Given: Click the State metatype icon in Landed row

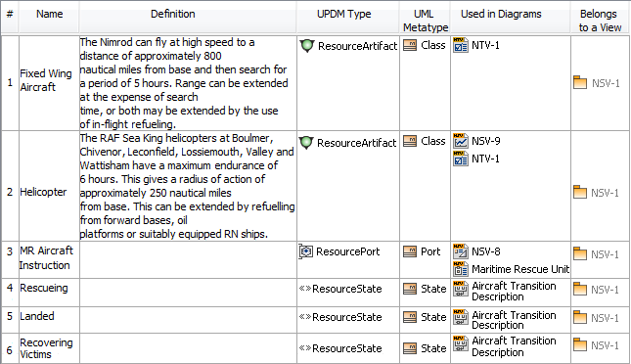Looking at the screenshot, I should pos(410,317).
